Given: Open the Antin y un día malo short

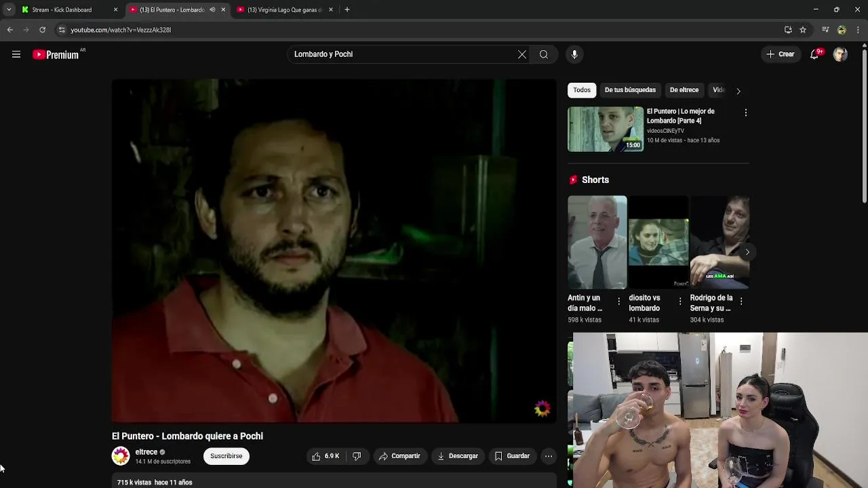Looking at the screenshot, I should 597,243.
